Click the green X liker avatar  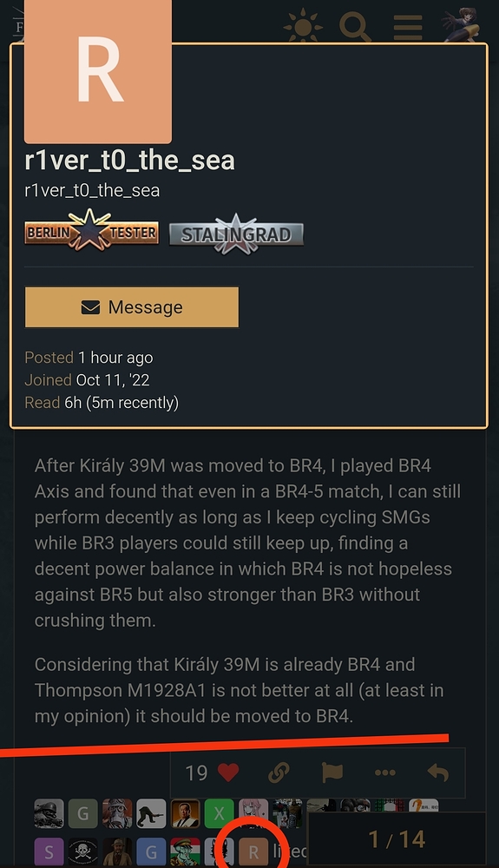coord(219,813)
